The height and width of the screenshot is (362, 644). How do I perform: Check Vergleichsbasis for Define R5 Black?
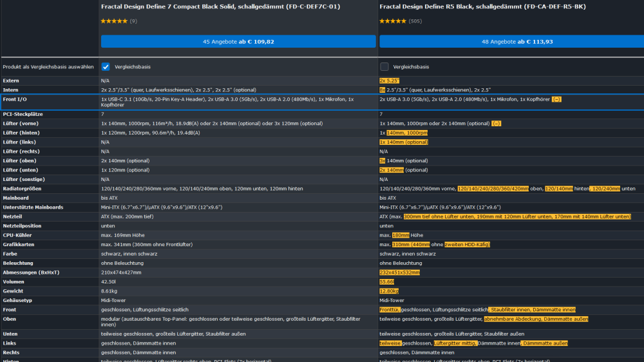coord(384,66)
